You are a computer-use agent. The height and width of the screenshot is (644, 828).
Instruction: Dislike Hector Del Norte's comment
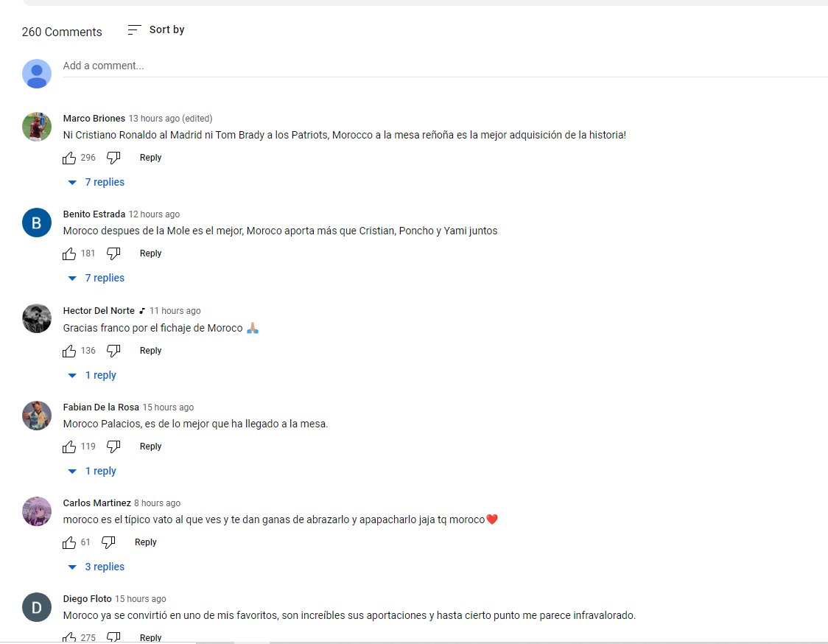click(x=113, y=350)
